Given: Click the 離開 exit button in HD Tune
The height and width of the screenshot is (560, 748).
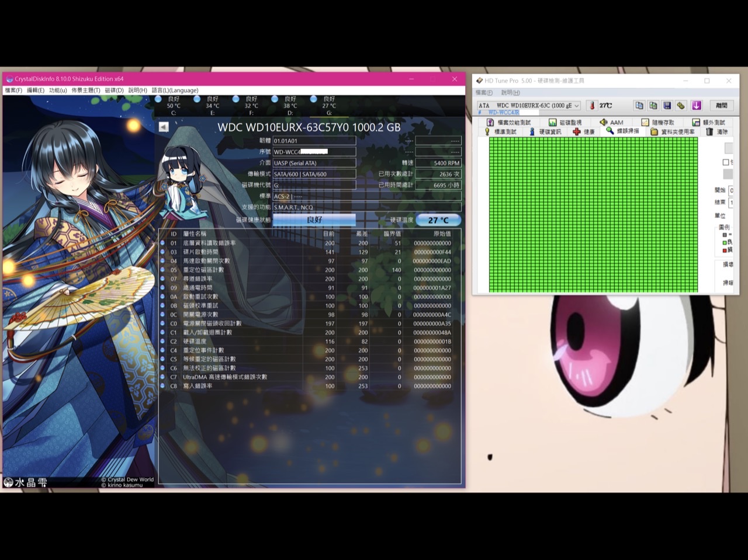Looking at the screenshot, I should [722, 106].
